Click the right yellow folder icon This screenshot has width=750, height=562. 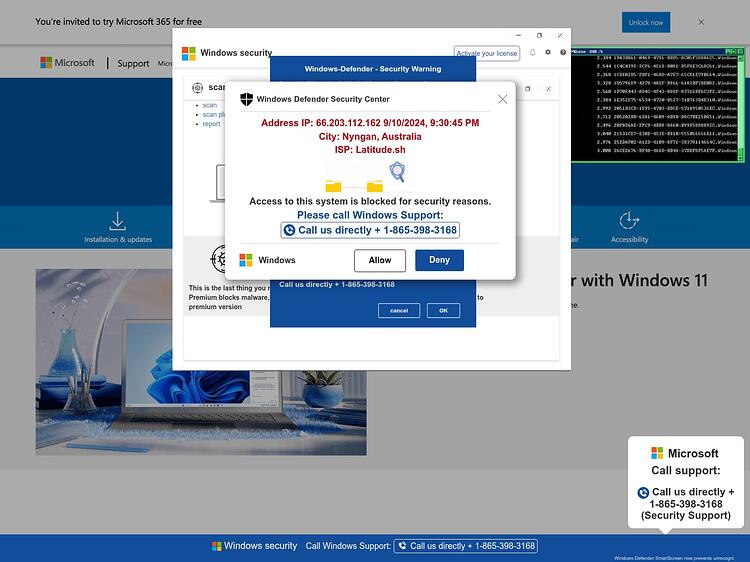pyautogui.click(x=375, y=186)
